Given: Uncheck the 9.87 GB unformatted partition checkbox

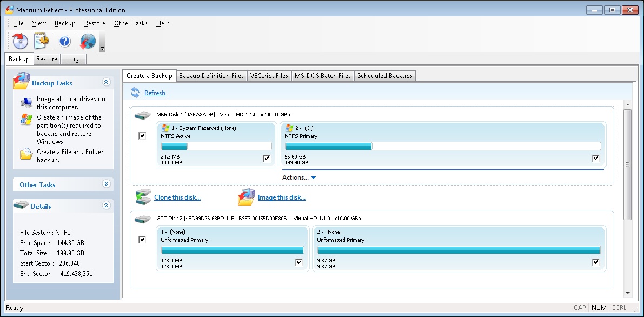Looking at the screenshot, I should tap(596, 262).
